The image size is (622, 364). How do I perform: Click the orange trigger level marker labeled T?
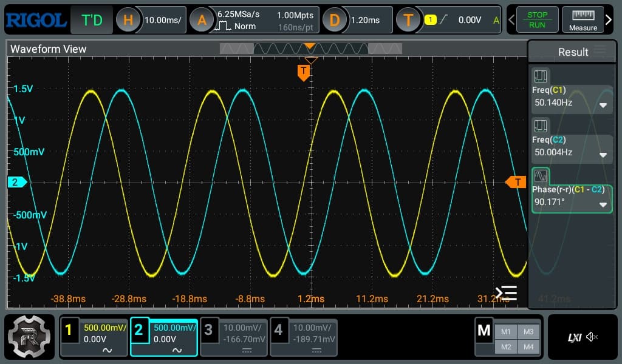coord(517,181)
